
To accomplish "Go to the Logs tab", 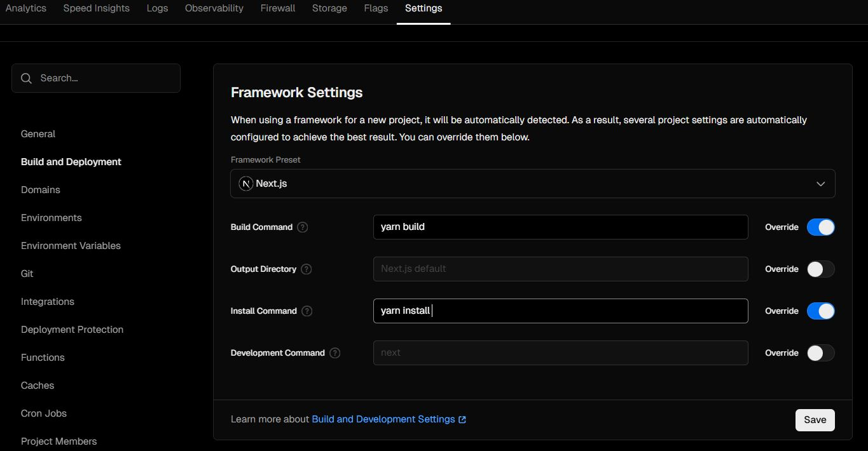I will 157,8.
